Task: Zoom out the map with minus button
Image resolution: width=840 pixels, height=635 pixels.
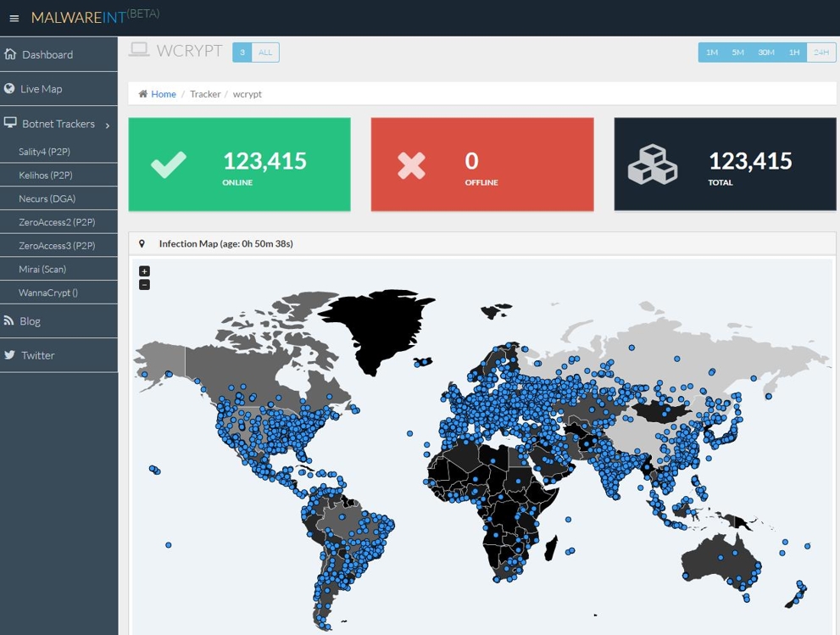Action: pyautogui.click(x=145, y=285)
